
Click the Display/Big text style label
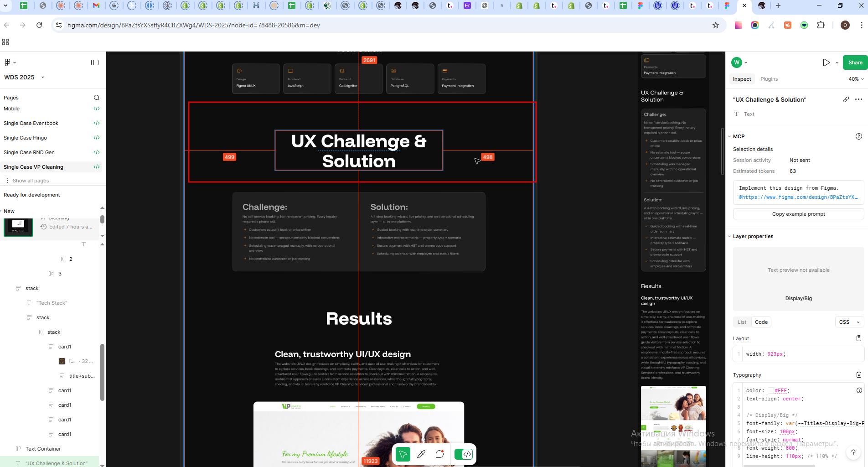click(x=798, y=298)
